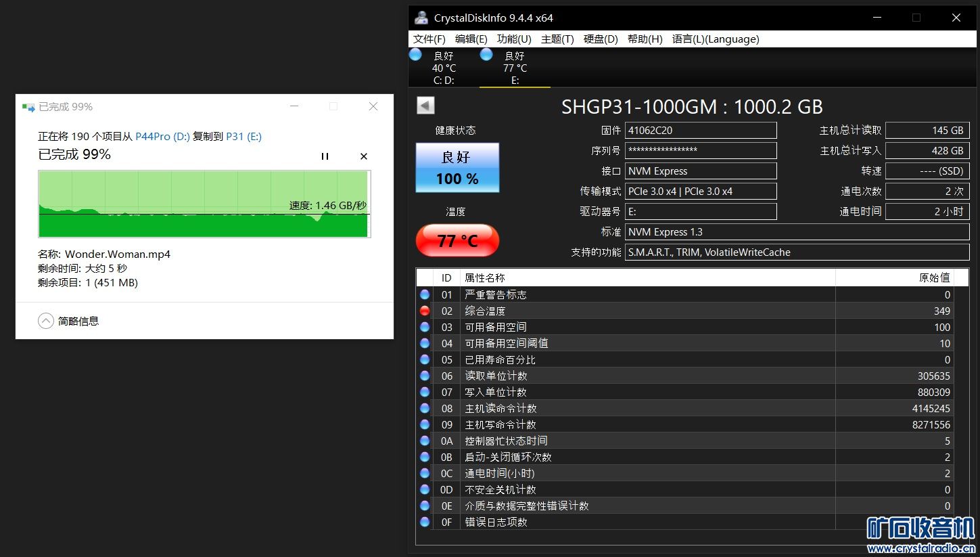The width and height of the screenshot is (980, 557).
Task: Select the E: disk tab at 77 °C
Action: (x=515, y=68)
